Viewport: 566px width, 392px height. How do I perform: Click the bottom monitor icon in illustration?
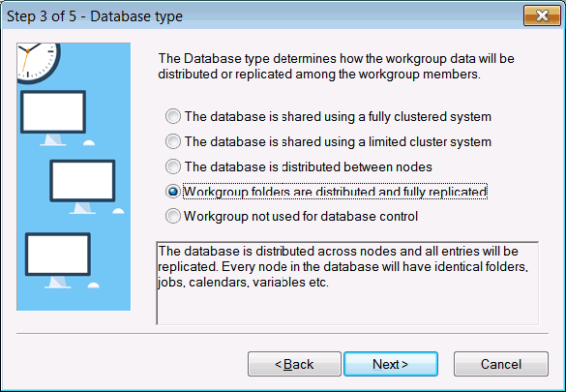tap(58, 260)
